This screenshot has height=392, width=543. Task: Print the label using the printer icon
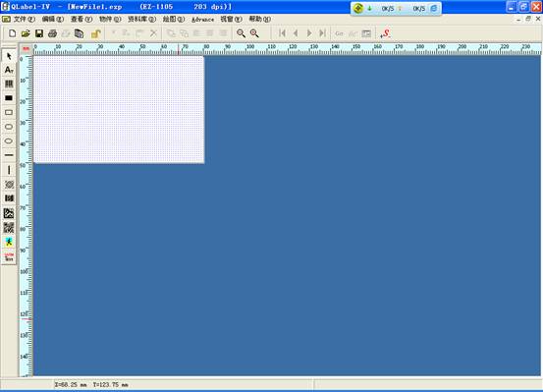pyautogui.click(x=52, y=33)
